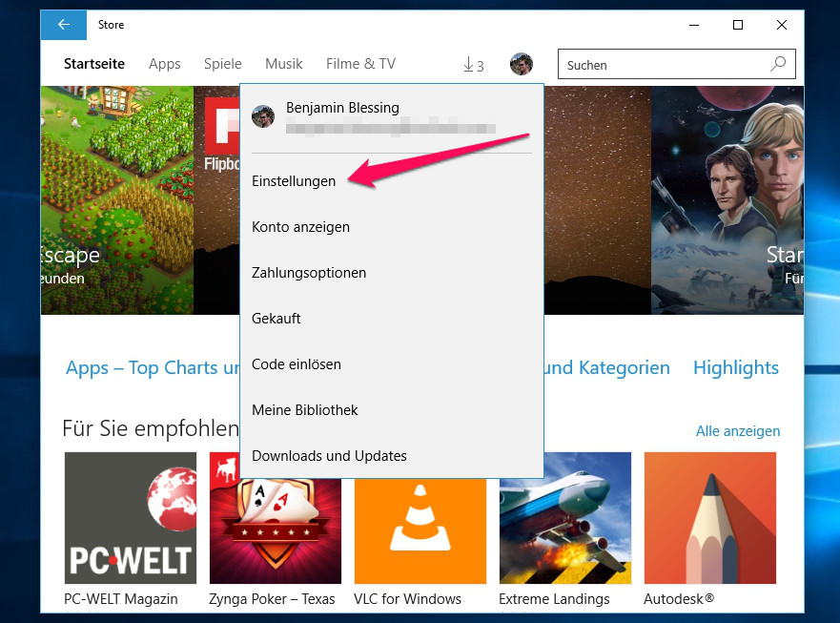
Task: Switch to the Spiele tab
Action: point(223,64)
